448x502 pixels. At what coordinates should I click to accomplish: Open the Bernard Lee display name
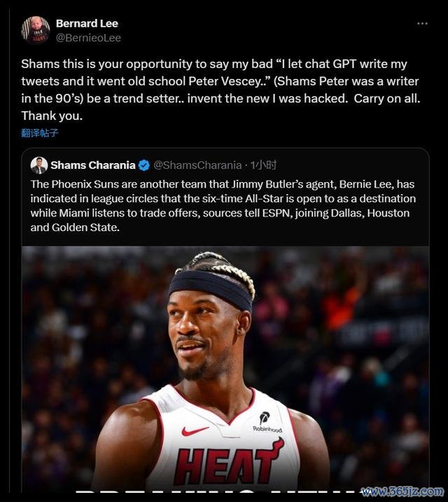coord(87,23)
